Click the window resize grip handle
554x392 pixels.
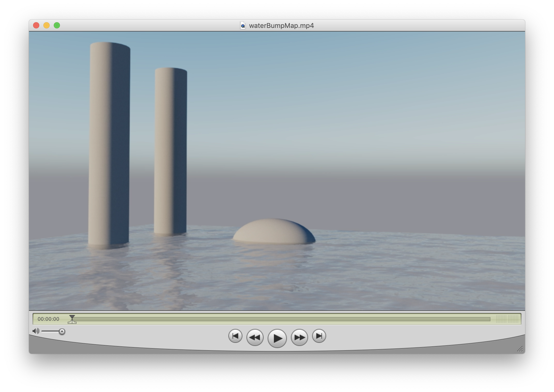[x=520, y=349]
